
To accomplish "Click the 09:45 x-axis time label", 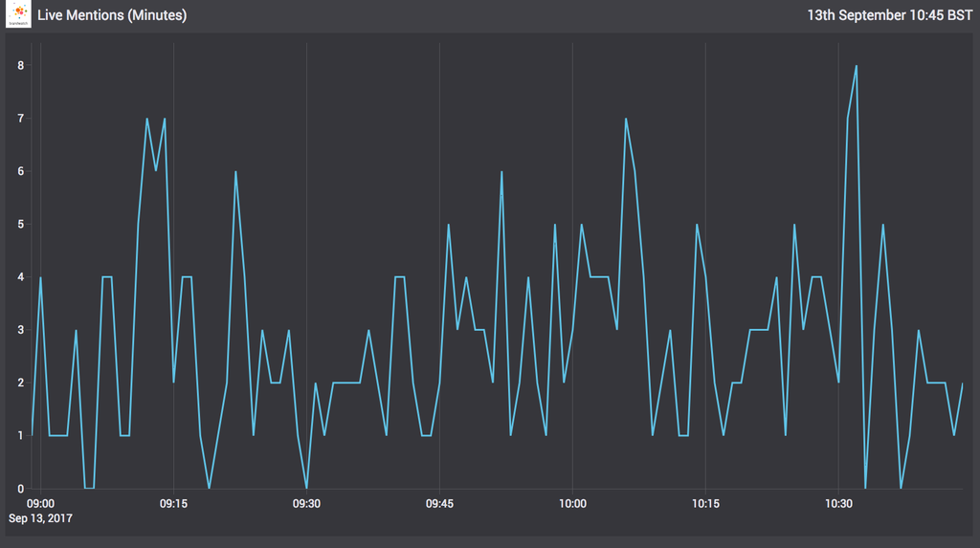I will click(439, 503).
